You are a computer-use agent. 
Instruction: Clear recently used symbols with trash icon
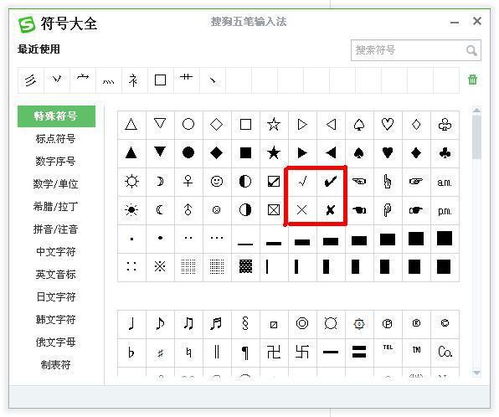tap(472, 80)
